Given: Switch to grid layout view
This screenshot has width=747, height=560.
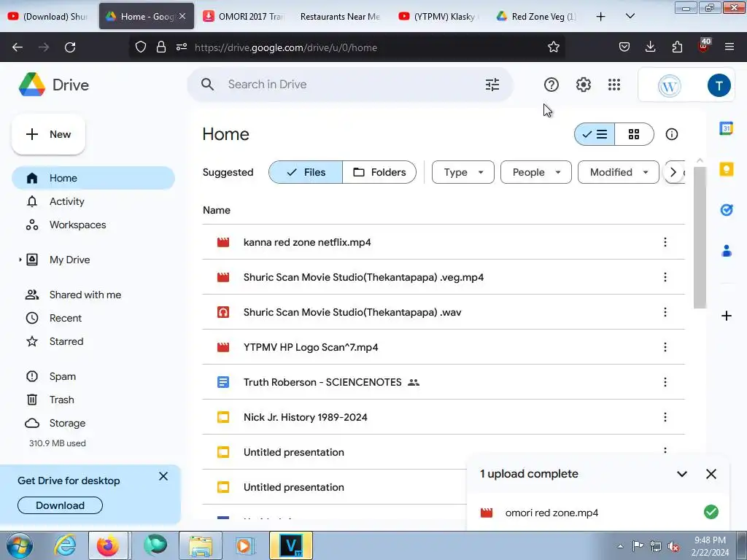Looking at the screenshot, I should pyautogui.click(x=634, y=134).
